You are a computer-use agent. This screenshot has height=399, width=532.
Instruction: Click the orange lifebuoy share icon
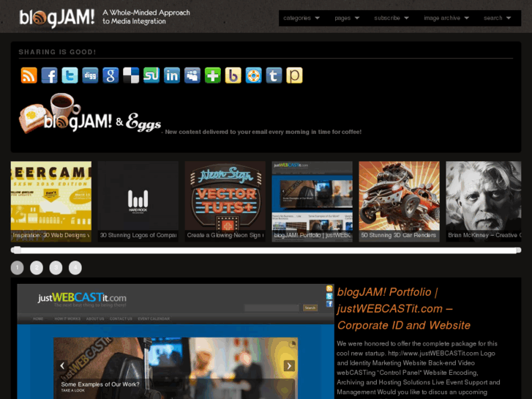coord(253,75)
